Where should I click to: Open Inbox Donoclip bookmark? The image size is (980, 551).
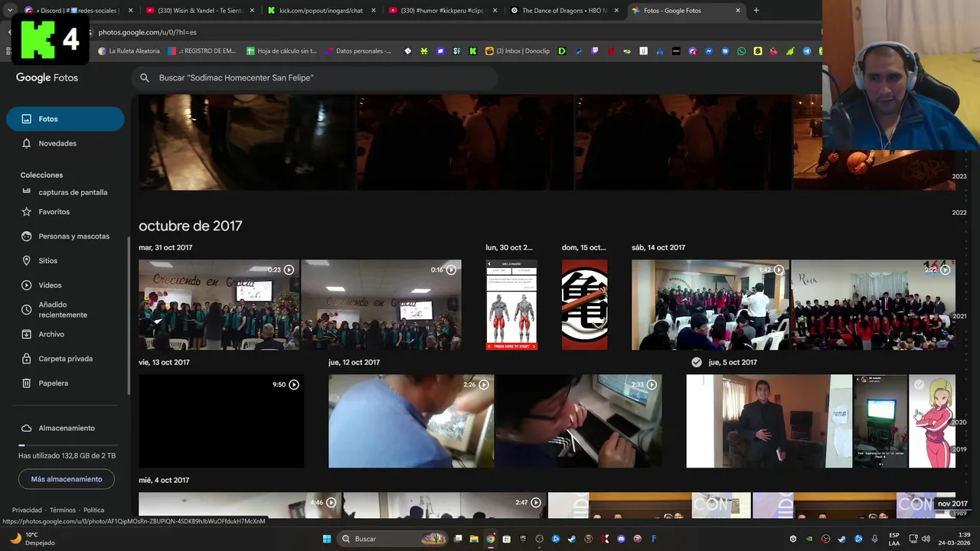518,51
